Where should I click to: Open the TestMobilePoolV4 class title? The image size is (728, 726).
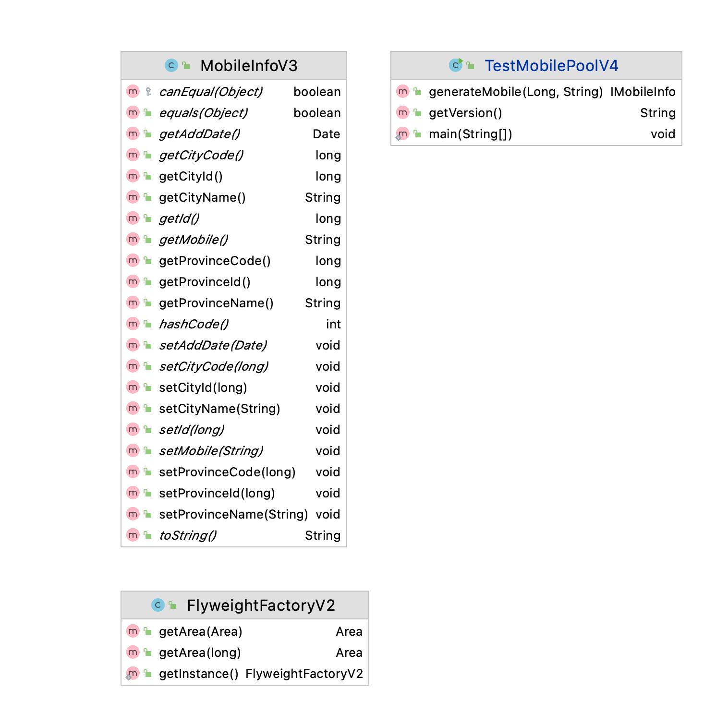[x=551, y=66]
